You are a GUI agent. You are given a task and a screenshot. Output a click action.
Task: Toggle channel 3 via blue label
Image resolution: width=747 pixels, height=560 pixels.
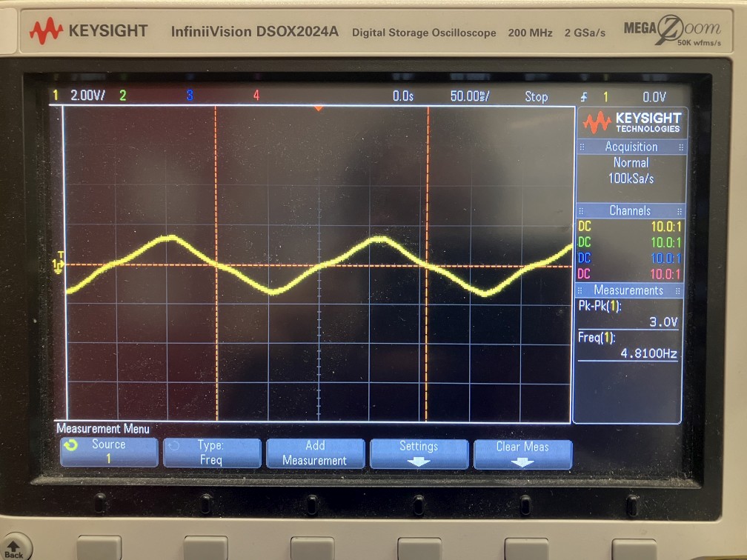pyautogui.click(x=190, y=96)
